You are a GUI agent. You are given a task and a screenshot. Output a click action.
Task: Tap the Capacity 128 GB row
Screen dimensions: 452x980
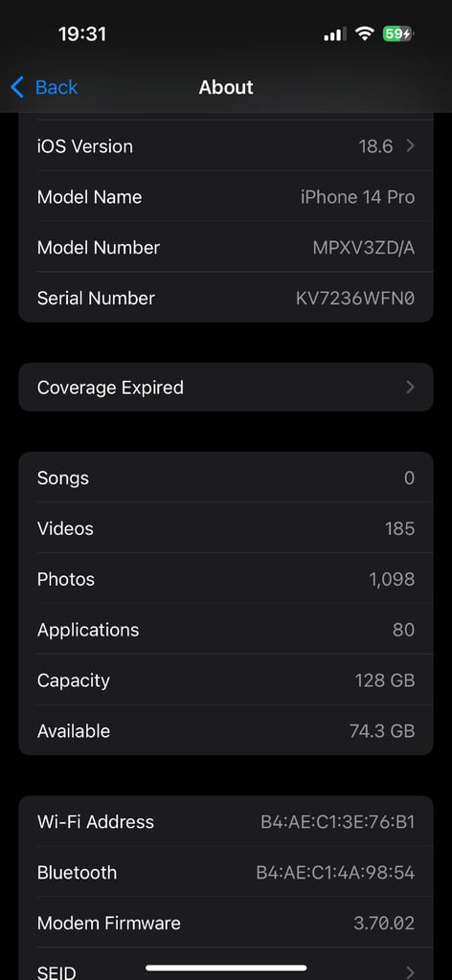(x=226, y=680)
